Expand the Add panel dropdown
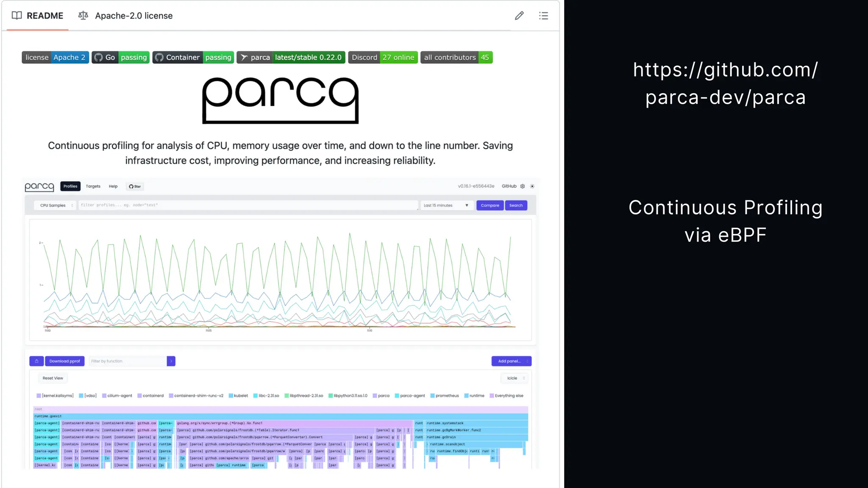Viewport: 868px width, 488px height. [512, 361]
